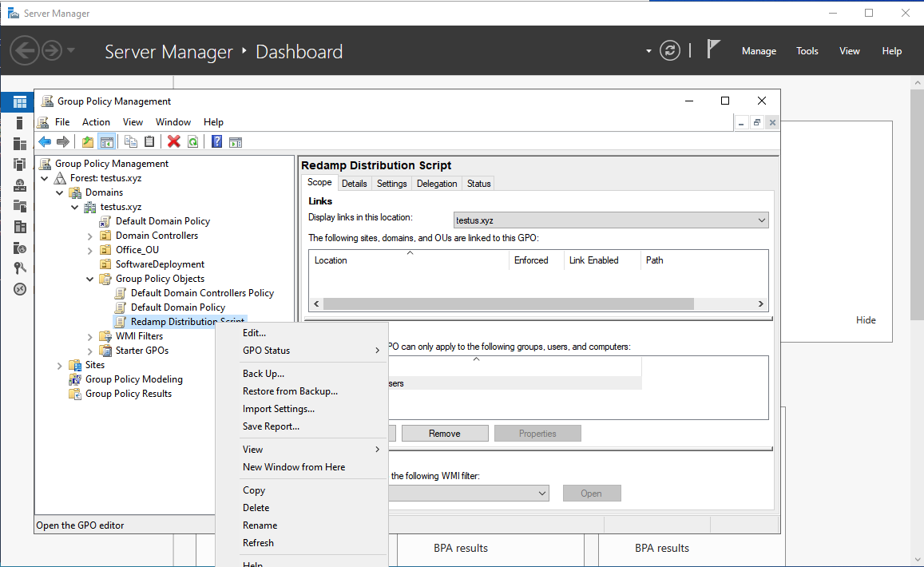Image resolution: width=924 pixels, height=567 pixels.
Task: Select Dashboard icon in Server Manager sidebar
Action: pos(20,102)
